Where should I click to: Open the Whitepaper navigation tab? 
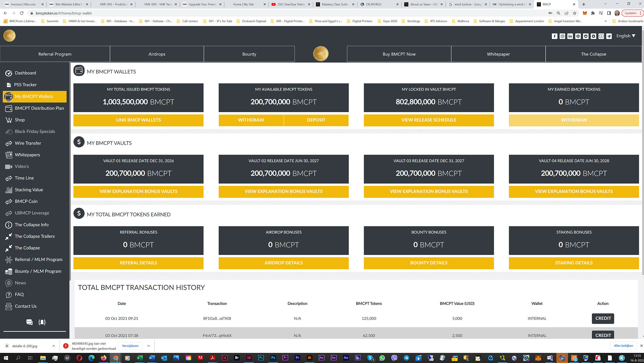click(498, 54)
